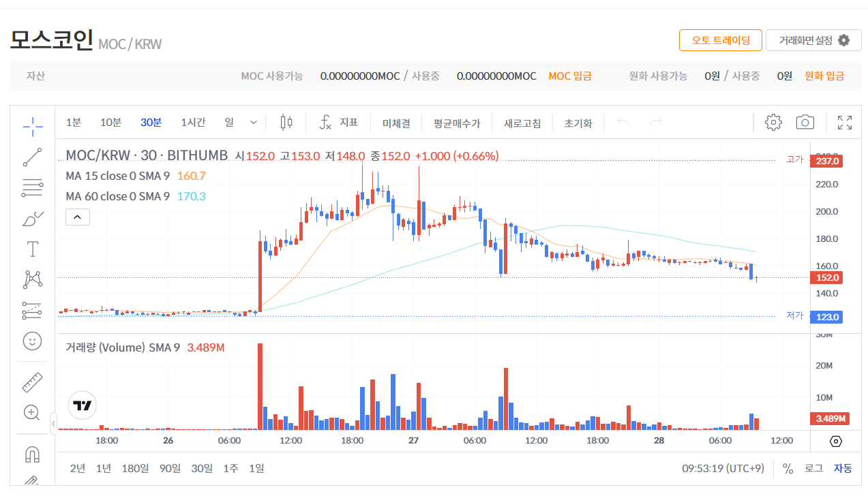The height and width of the screenshot is (496, 868).
Task: Toggle the magnet snap mode
Action: click(32, 454)
